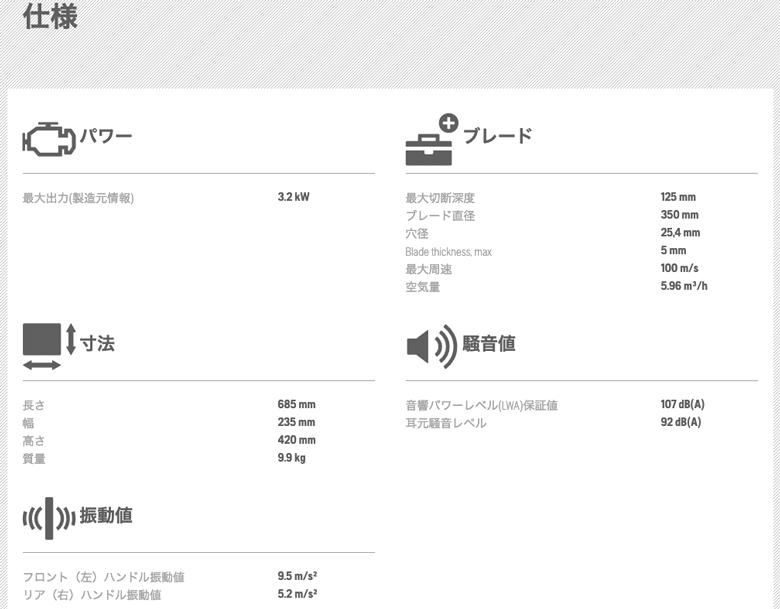Select the 5.2 m/s² rear handle value
This screenshot has width=780, height=609.
click(297, 595)
